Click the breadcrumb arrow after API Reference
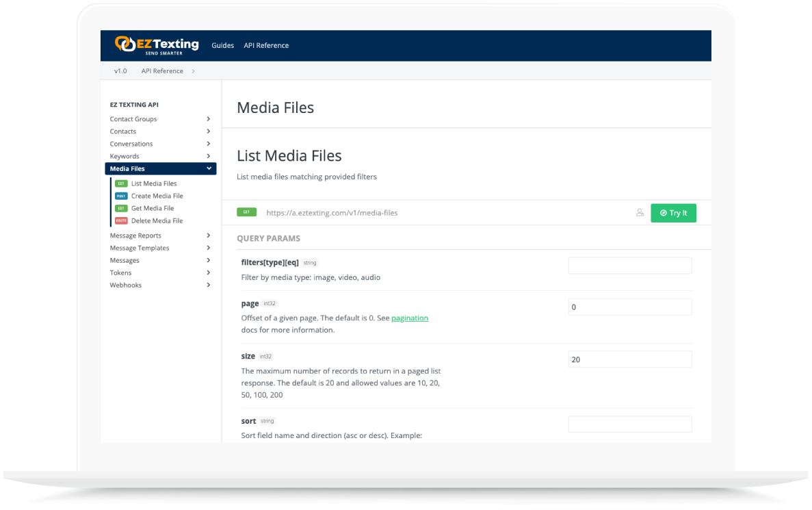 pyautogui.click(x=193, y=71)
